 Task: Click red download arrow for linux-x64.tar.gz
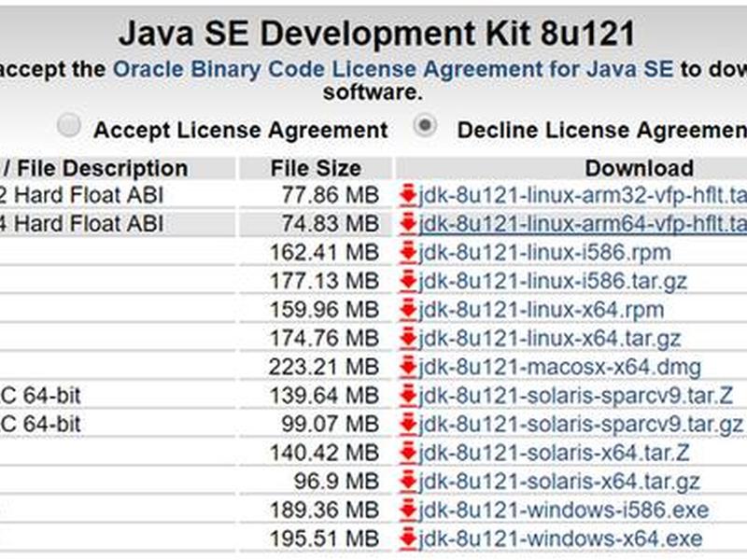tap(408, 338)
